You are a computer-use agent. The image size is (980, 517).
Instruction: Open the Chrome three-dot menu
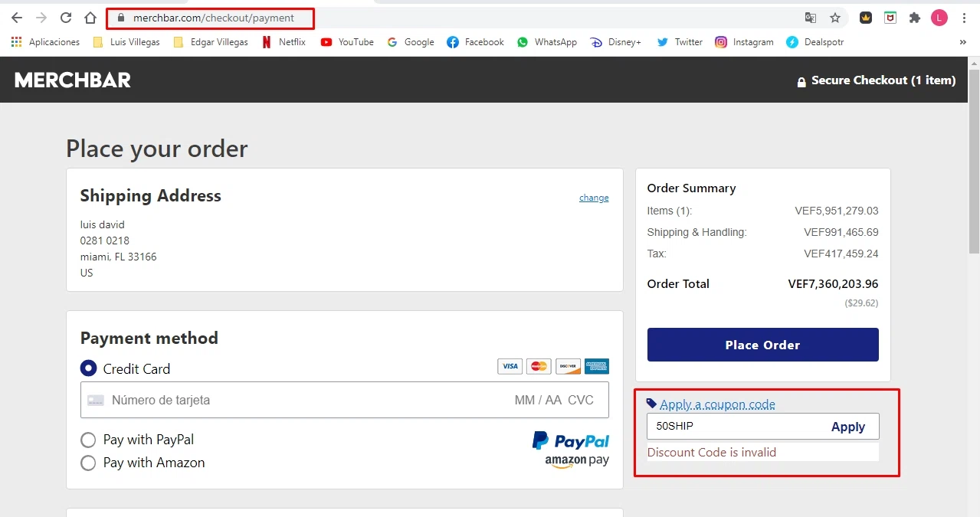pos(964,18)
